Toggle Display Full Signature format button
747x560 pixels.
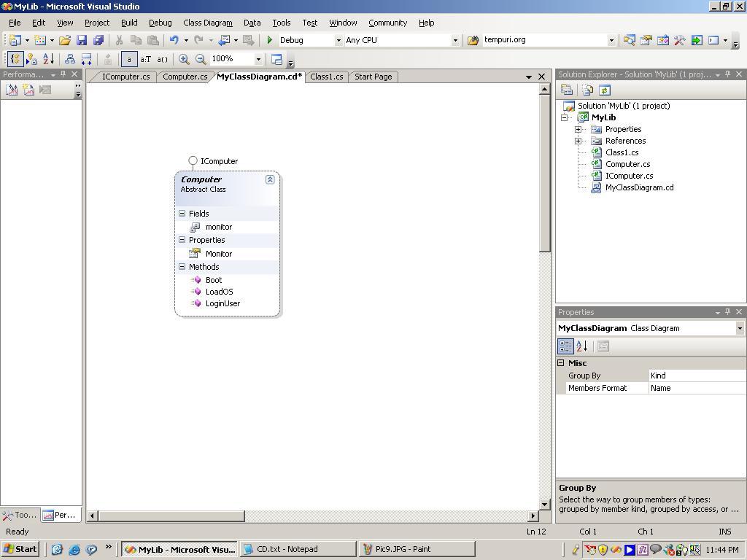(x=162, y=59)
